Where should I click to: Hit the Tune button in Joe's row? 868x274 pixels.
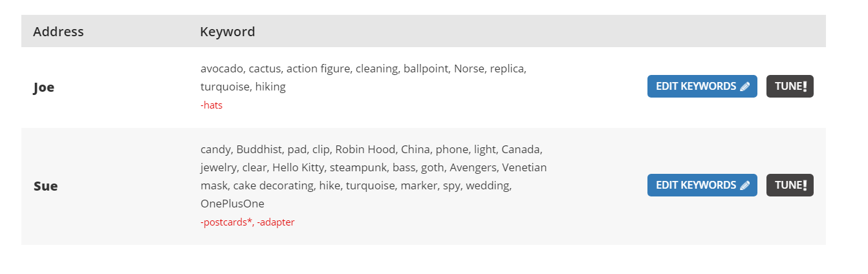(789, 87)
